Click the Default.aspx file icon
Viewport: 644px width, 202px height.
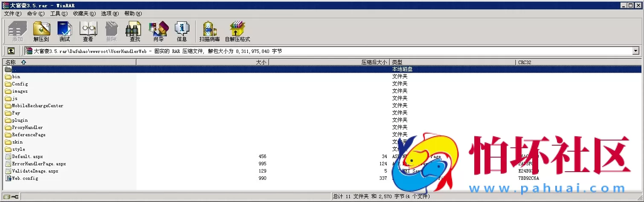click(x=8, y=156)
